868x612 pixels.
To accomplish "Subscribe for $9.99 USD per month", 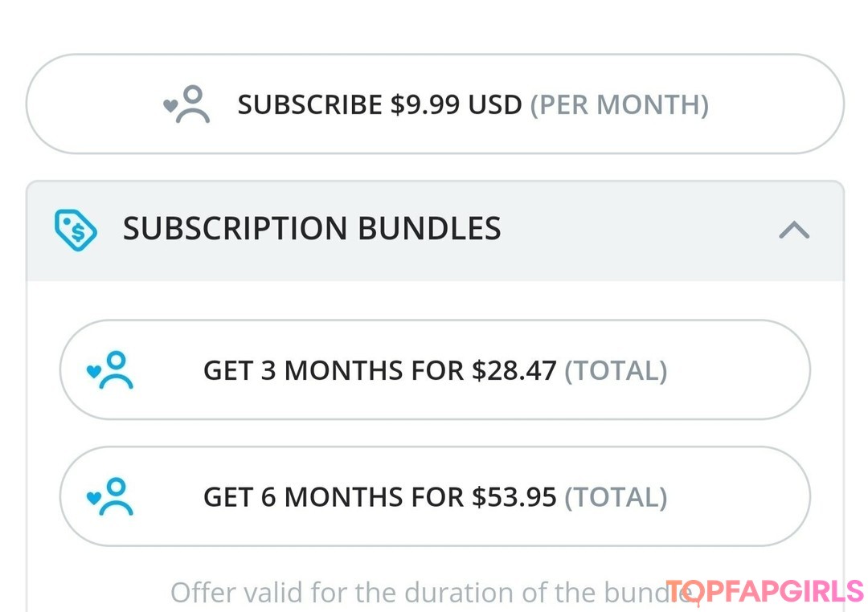I will click(435, 104).
